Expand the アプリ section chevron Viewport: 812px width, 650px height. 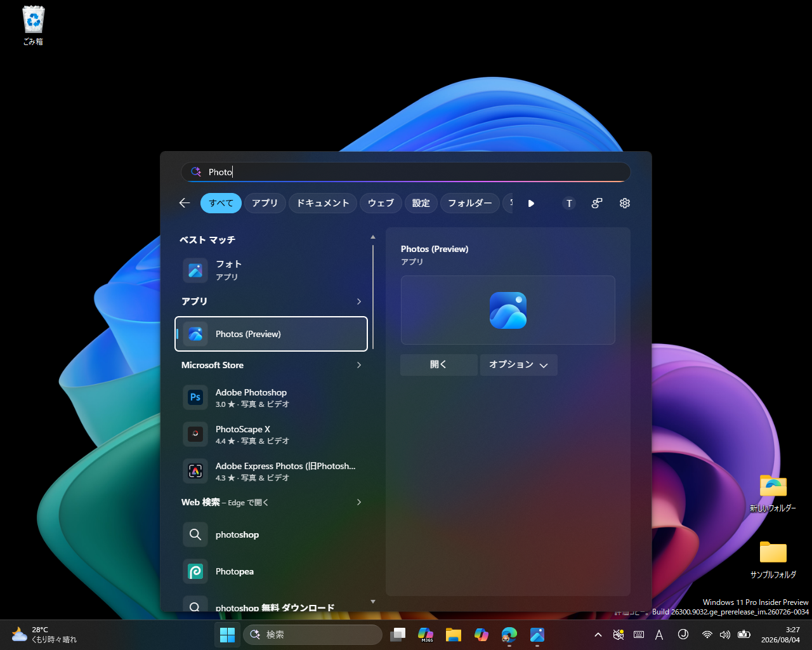coord(359,302)
